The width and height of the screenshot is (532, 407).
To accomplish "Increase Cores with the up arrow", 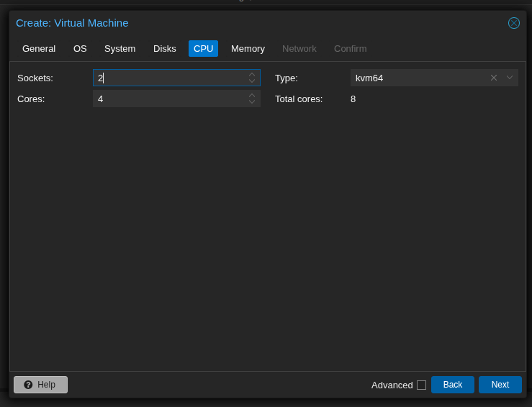I will (x=252, y=96).
